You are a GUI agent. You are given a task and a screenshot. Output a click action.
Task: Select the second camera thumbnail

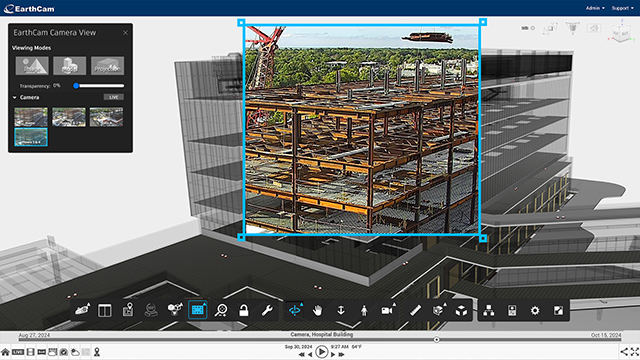click(x=69, y=117)
